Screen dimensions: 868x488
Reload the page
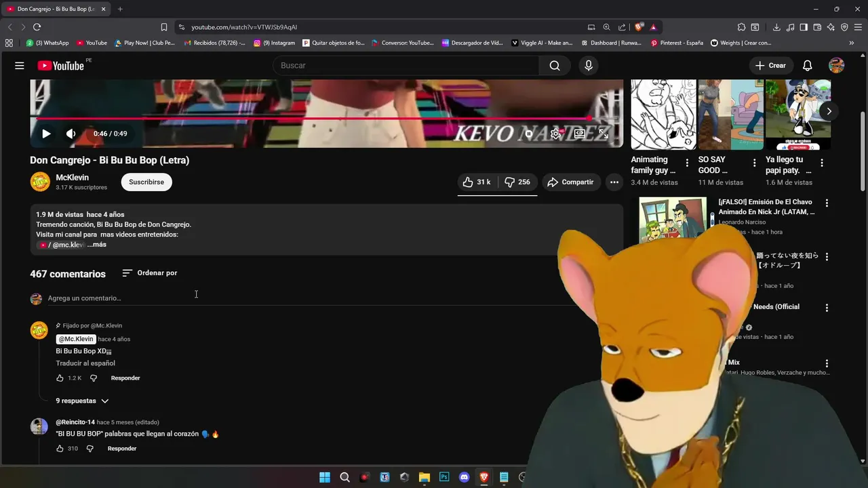[x=37, y=27]
